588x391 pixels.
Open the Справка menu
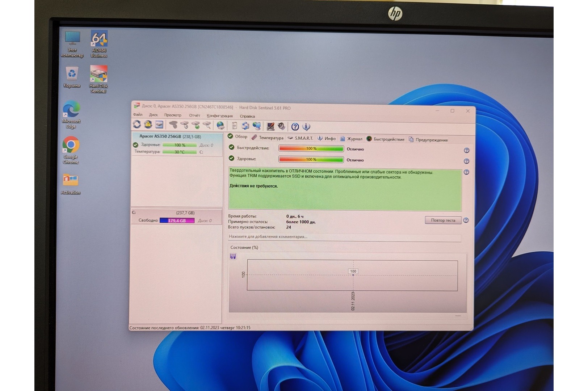click(247, 116)
